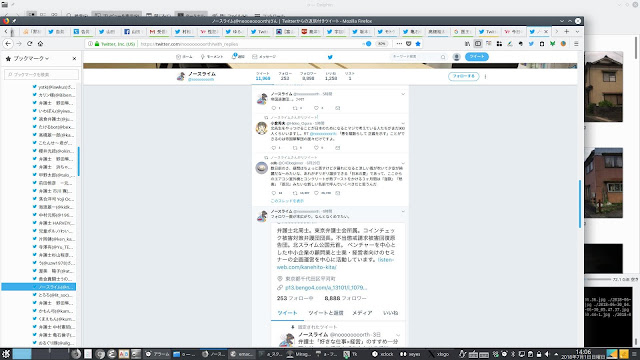The width and height of the screenshot is (640, 360).
Task: Open the Firefox library icon
Action: 467,44
